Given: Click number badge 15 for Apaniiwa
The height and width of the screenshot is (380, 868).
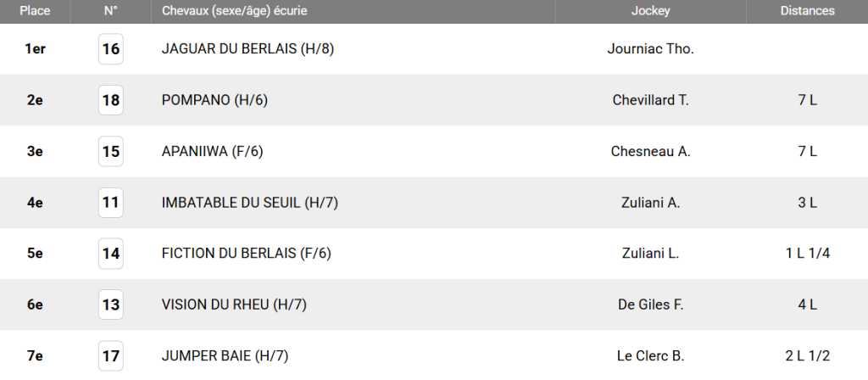Looking at the screenshot, I should pos(111,152).
